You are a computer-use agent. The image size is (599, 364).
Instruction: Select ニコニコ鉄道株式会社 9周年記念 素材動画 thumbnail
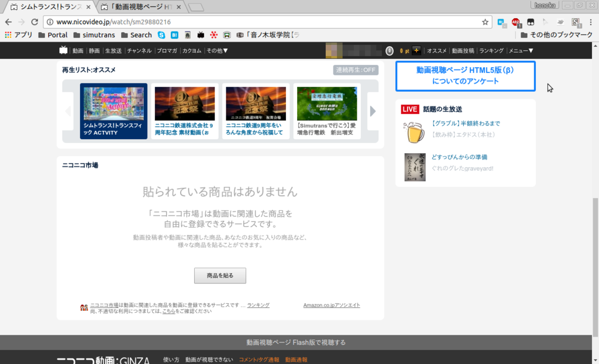pos(184,111)
